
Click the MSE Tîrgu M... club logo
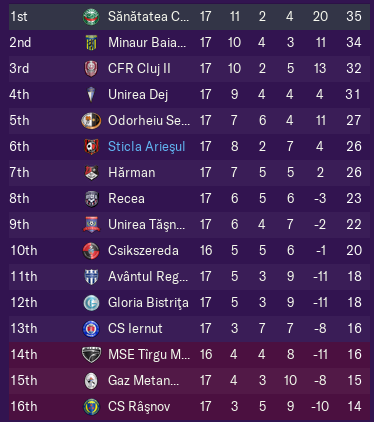tap(91, 355)
